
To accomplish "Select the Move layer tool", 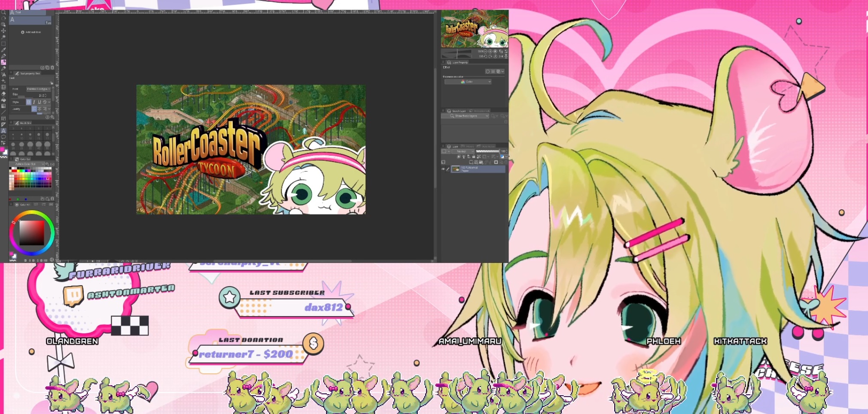I will (x=3, y=30).
